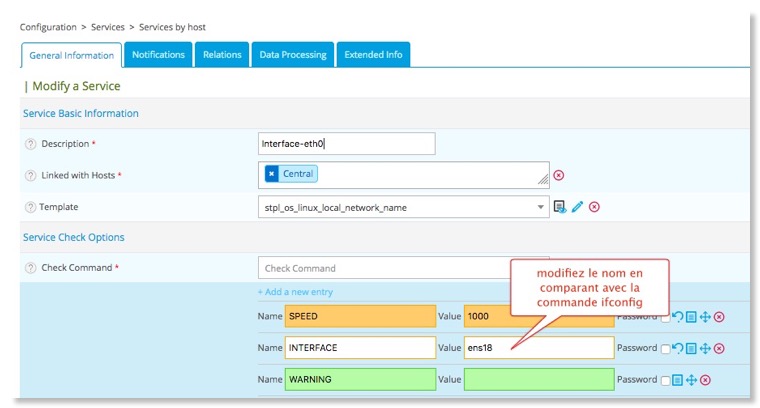Go to the Extended Info tab
The height and width of the screenshot is (408, 760).
373,55
